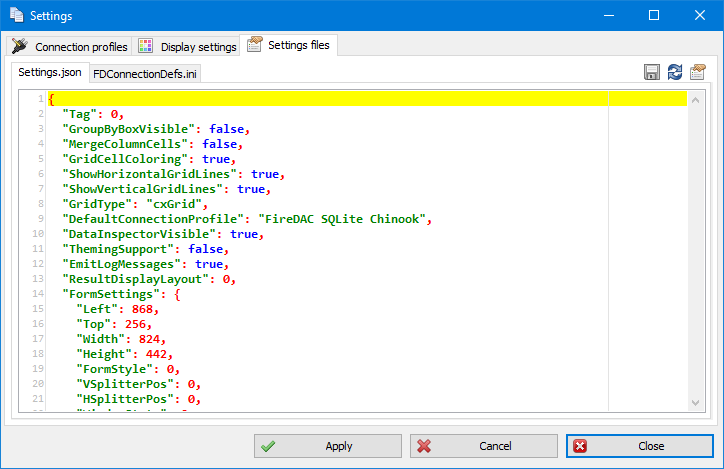Click the scrollbar up arrow in the editor
Screen dimensions: 724x469
pos(696,98)
